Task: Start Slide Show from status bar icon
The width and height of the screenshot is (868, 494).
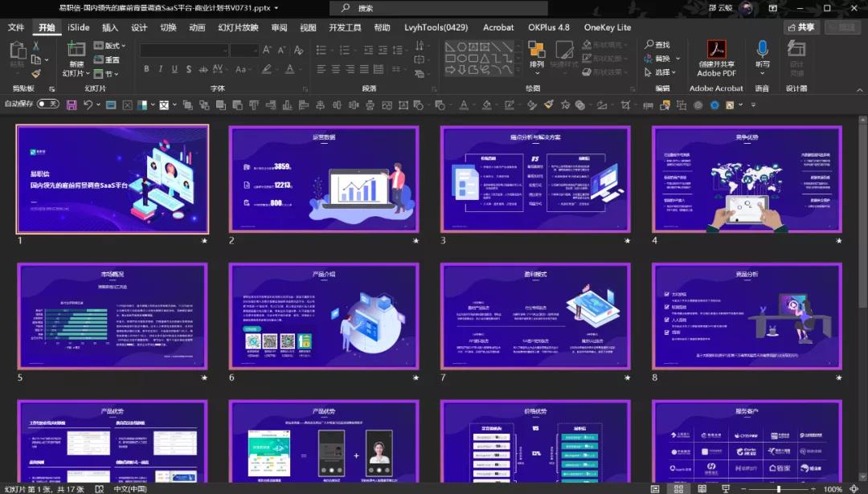Action: click(x=726, y=489)
